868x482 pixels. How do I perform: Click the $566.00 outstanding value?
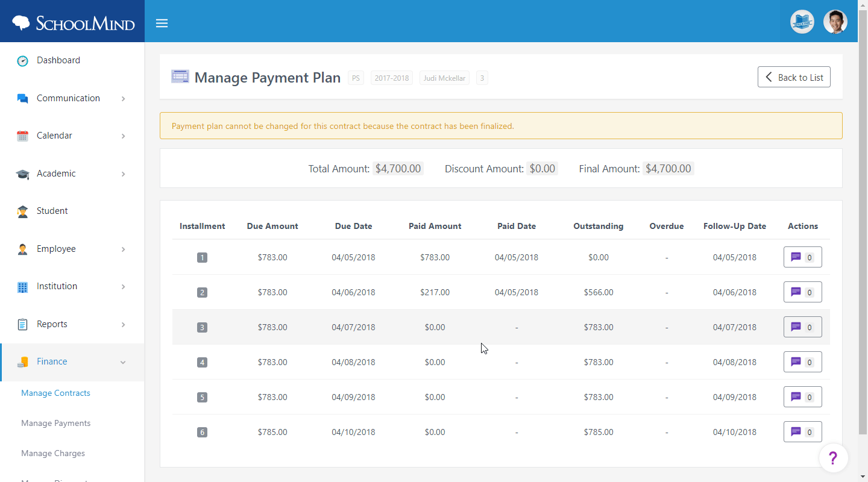tap(599, 292)
